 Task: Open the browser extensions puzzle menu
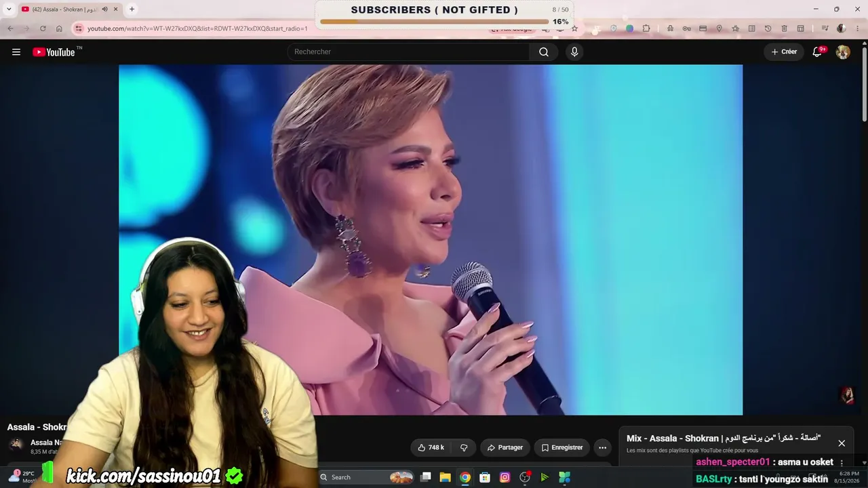click(x=646, y=28)
